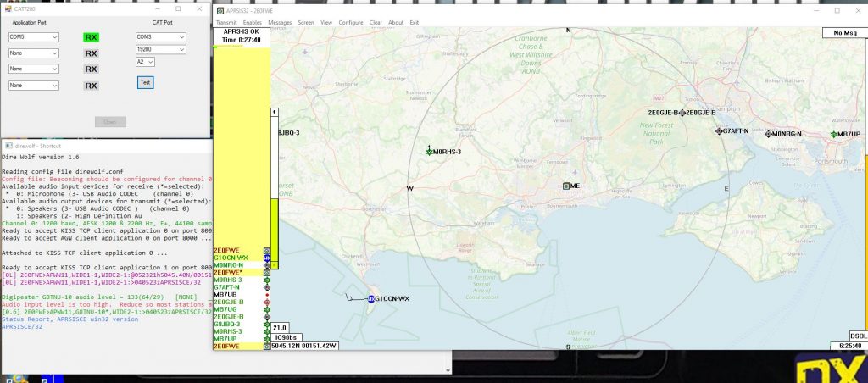
Task: Click the IO90bs grid square box
Action: (286, 337)
